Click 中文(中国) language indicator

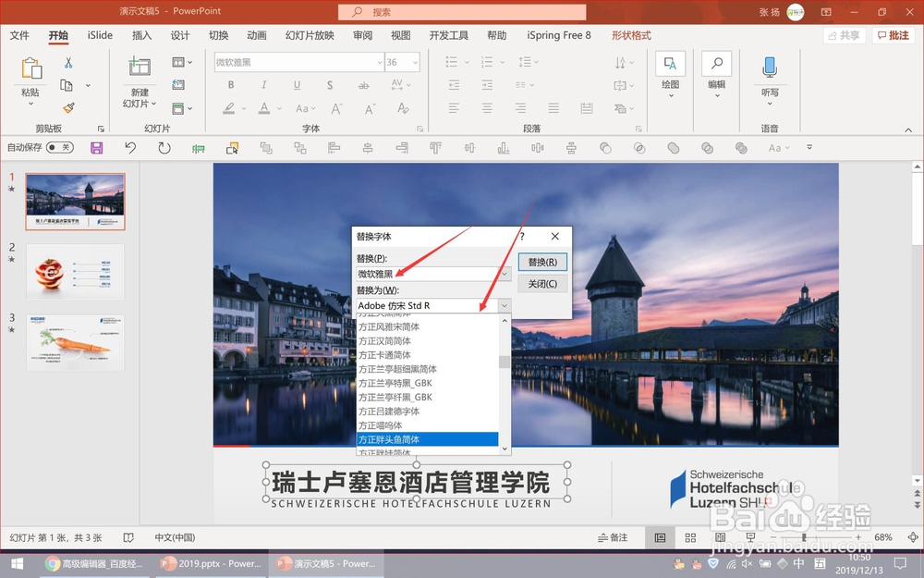175,537
